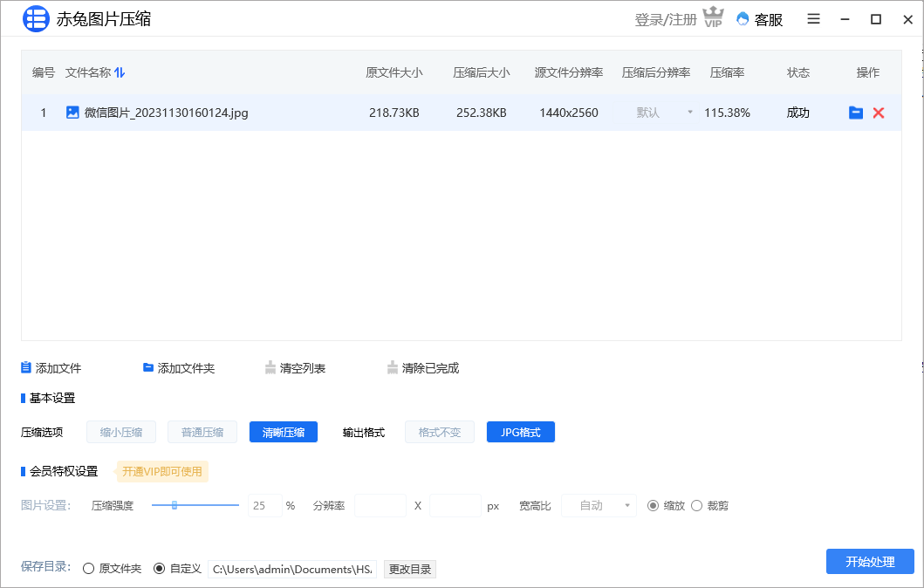
Task: Open the VIP crown upgrade icon
Action: pyautogui.click(x=714, y=17)
